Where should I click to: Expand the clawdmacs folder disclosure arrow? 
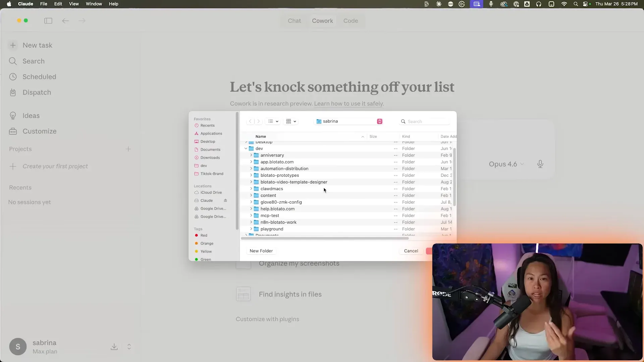(x=251, y=189)
